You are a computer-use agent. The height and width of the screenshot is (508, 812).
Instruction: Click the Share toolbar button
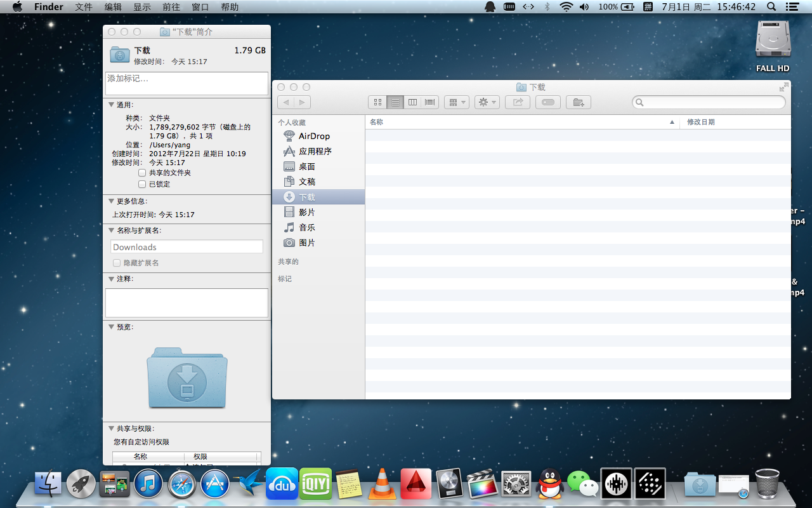tap(518, 102)
